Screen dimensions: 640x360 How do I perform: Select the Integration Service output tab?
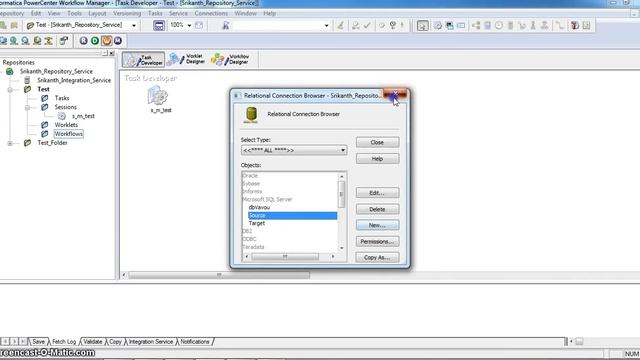click(151, 342)
